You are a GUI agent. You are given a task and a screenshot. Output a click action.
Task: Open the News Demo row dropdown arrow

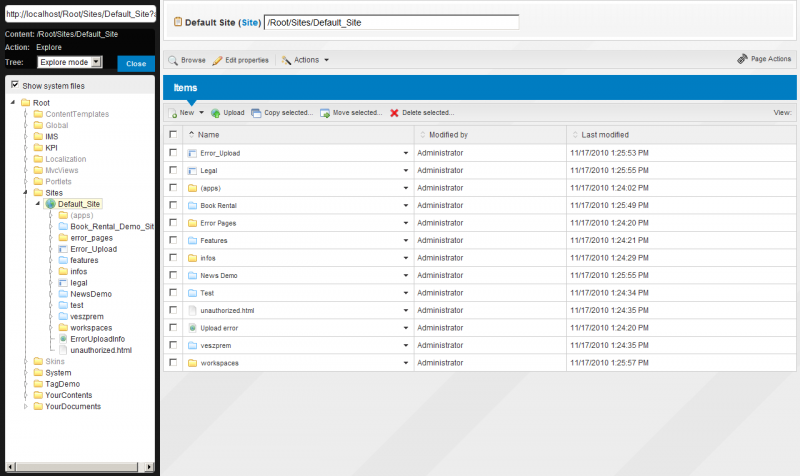click(x=406, y=275)
